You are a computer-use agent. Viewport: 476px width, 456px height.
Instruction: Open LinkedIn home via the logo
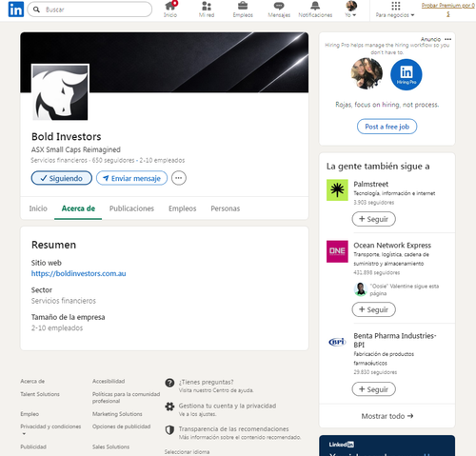pos(16,10)
